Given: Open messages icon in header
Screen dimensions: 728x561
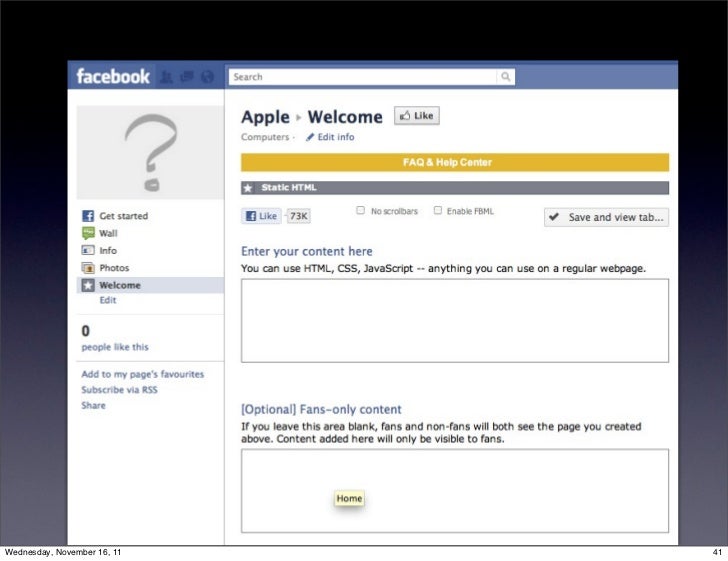Looking at the screenshot, I should coord(187,76).
